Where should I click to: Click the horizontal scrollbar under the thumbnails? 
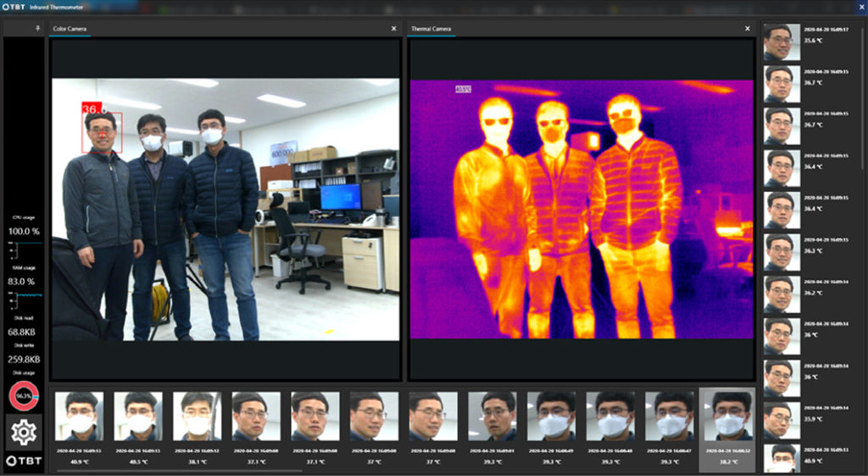click(180, 472)
